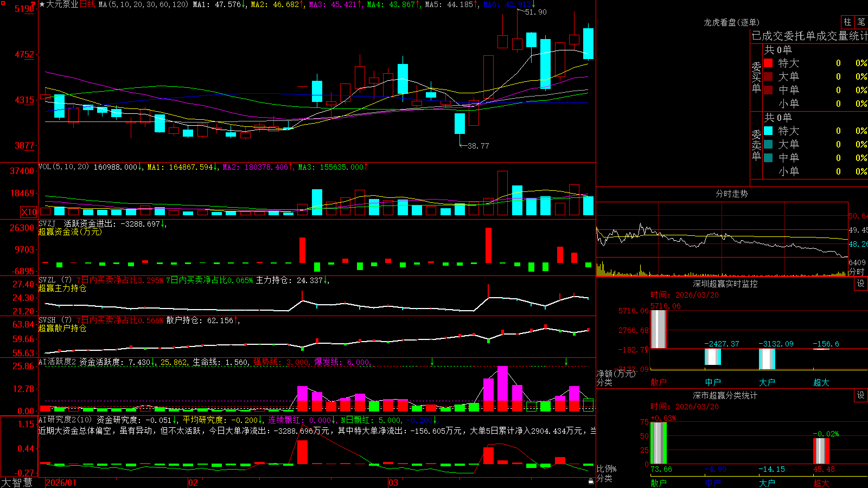Switch to 笔 tick view button
Screen dimensions: 868x488
click(861, 22)
